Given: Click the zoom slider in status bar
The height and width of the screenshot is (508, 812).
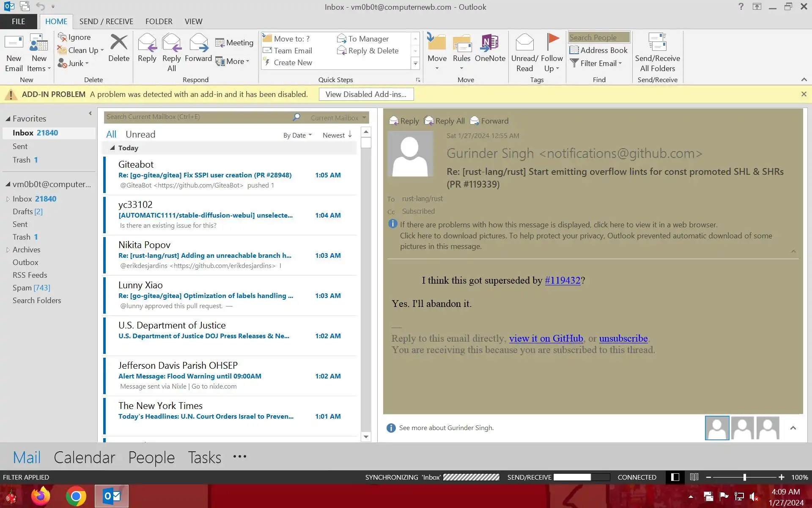Looking at the screenshot, I should pyautogui.click(x=744, y=477).
